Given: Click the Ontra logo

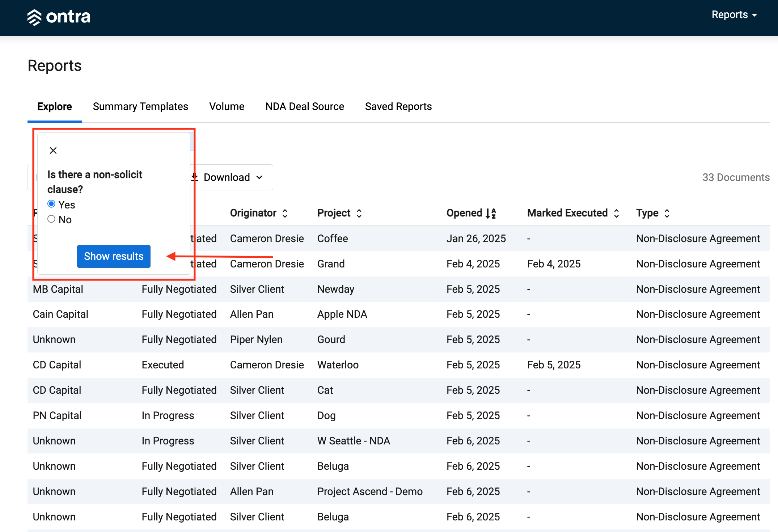Looking at the screenshot, I should [x=59, y=17].
